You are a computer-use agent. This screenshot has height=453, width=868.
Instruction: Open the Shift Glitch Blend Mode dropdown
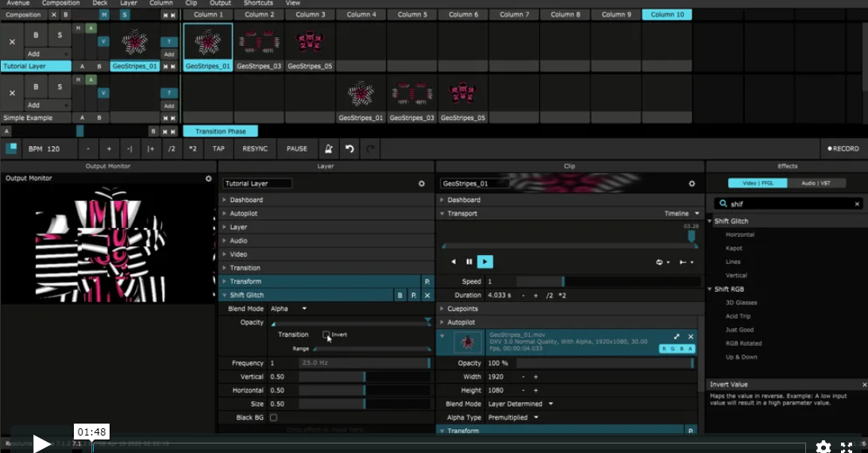(x=288, y=308)
